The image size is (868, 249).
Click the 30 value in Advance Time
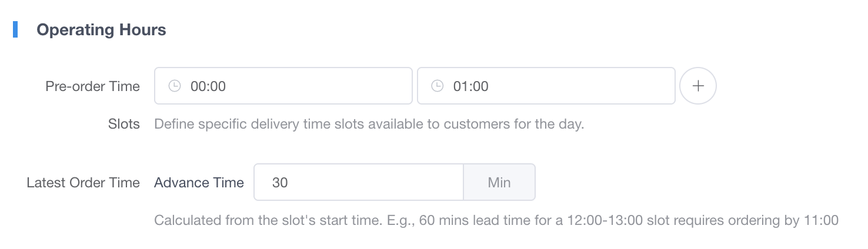click(x=280, y=183)
